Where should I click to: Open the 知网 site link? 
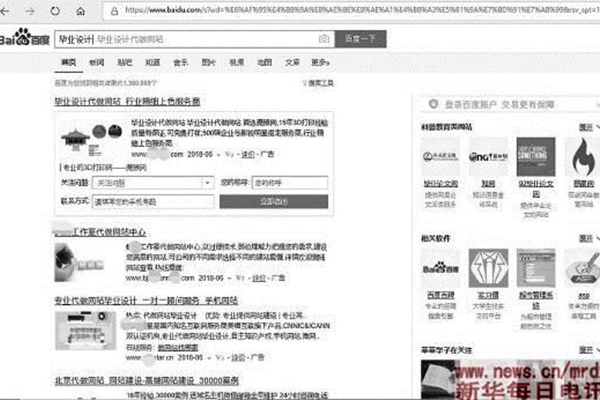pos(488,184)
